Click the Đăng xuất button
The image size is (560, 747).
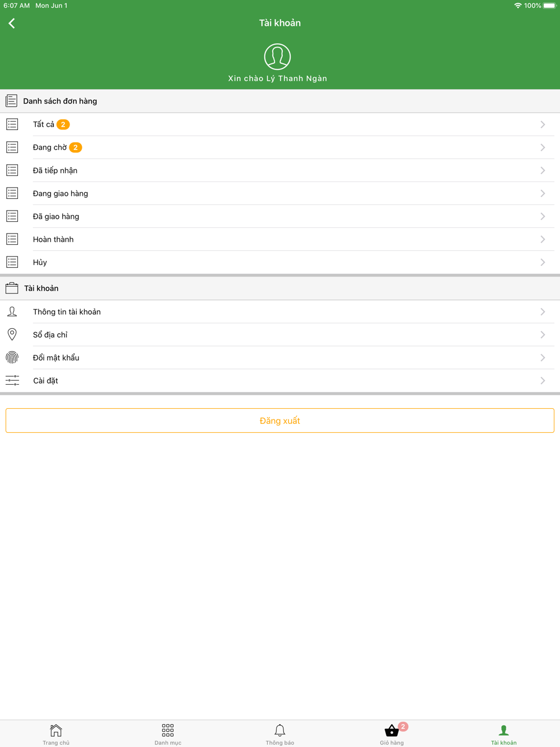point(280,421)
